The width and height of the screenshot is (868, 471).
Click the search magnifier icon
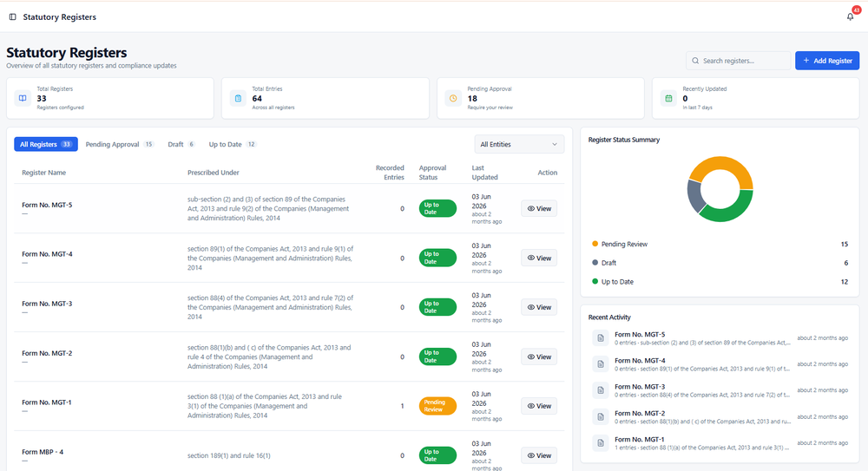tap(695, 61)
